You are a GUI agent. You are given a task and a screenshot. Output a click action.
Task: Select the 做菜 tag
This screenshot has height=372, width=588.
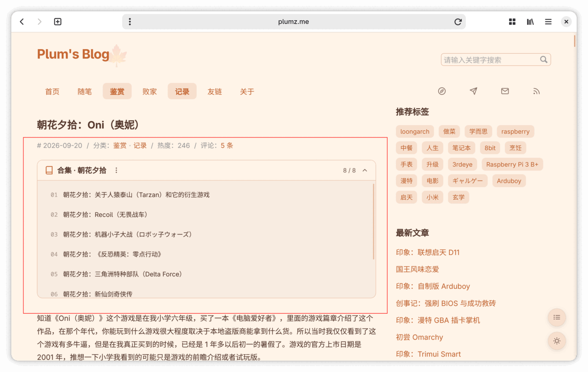point(449,131)
